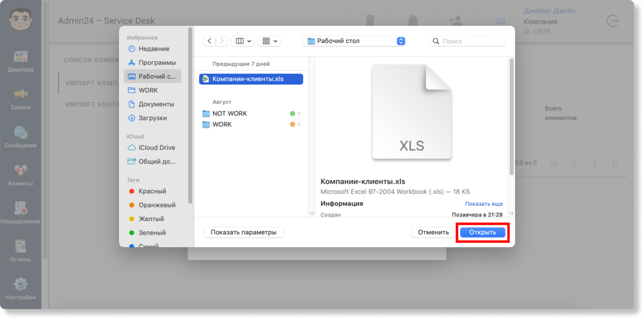This screenshot has height=319, width=644.
Task: Select Загрузки in Finder sidebar
Action: [x=152, y=118]
